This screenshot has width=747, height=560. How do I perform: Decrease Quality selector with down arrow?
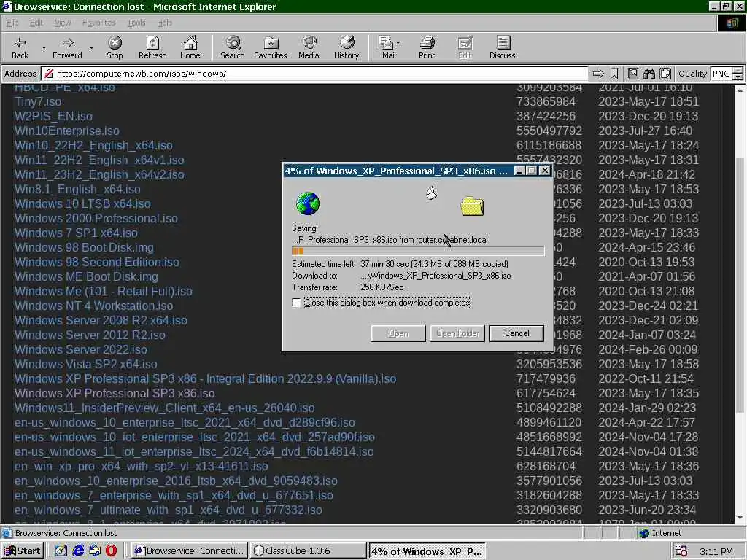point(738,77)
